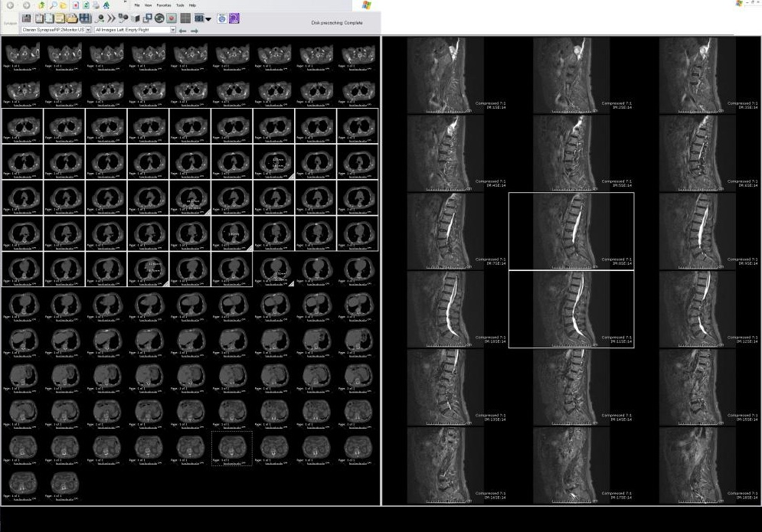The image size is (762, 532).
Task: Click the floppy disk save icon
Action: tap(26, 18)
